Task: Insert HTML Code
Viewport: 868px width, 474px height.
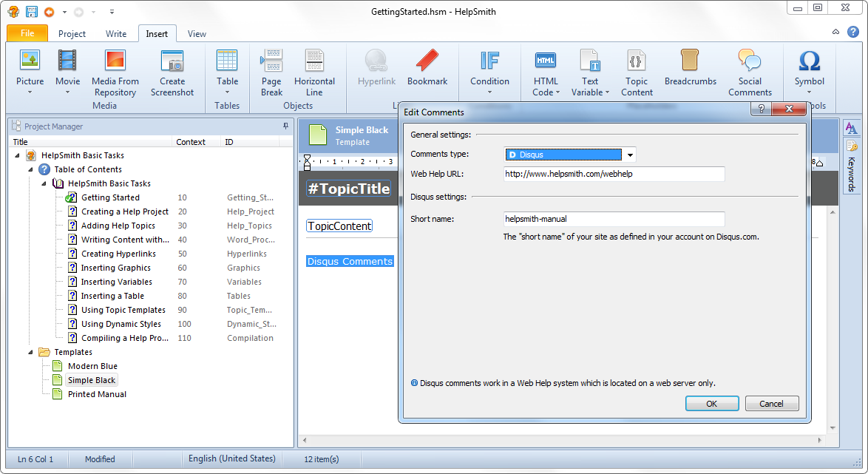Action: point(546,72)
